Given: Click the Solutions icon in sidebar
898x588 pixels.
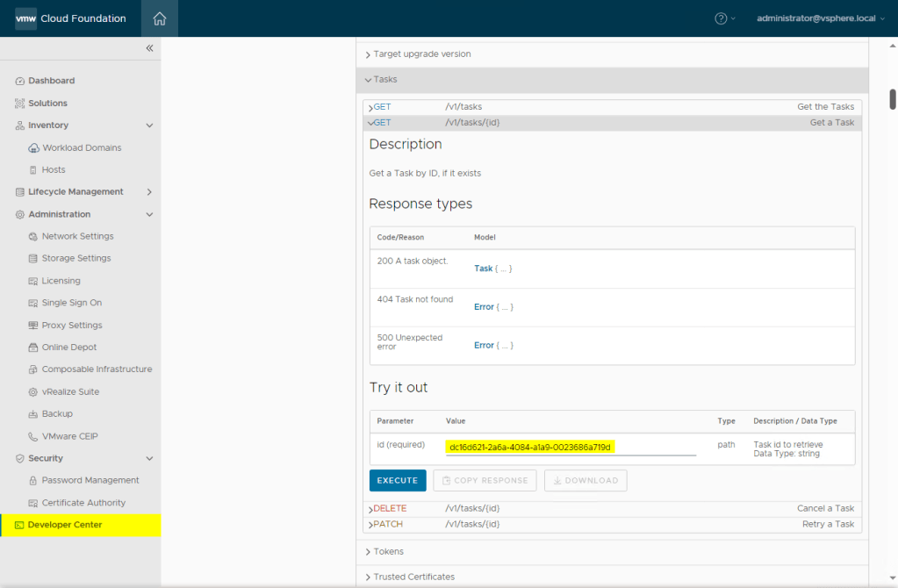Looking at the screenshot, I should (x=20, y=104).
